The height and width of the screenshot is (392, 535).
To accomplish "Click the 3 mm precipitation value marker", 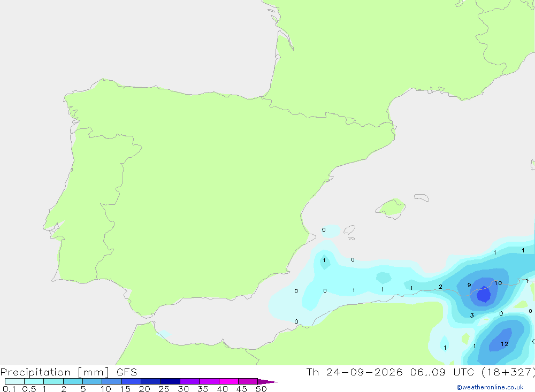I will coord(472,315).
